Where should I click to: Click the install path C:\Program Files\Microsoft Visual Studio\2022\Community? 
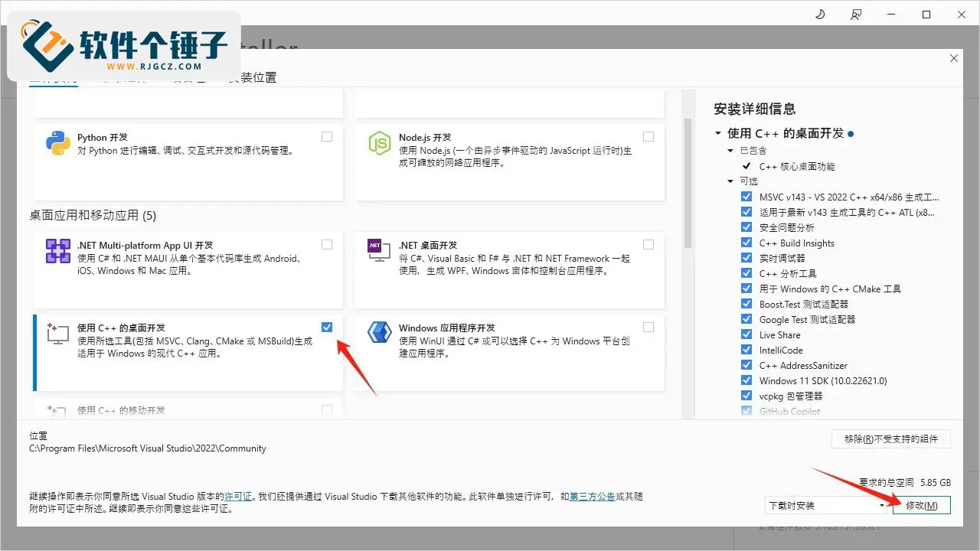(148, 448)
